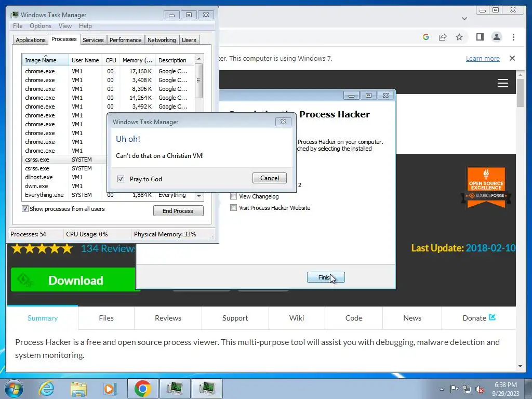Open the Options menu in Task Manager
Image resolution: width=532 pixels, height=399 pixels.
coord(41,26)
